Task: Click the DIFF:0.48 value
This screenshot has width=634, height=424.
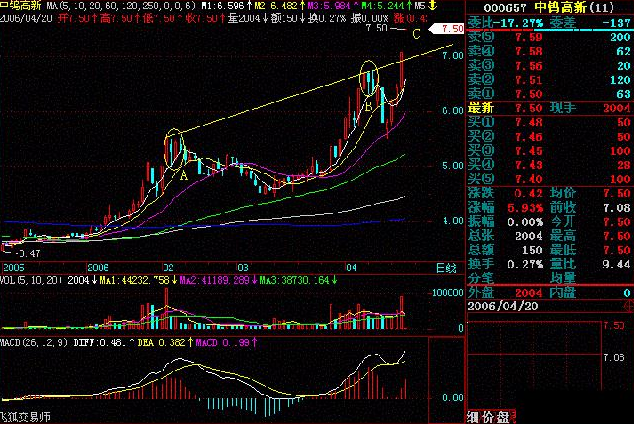Action: 104,342
